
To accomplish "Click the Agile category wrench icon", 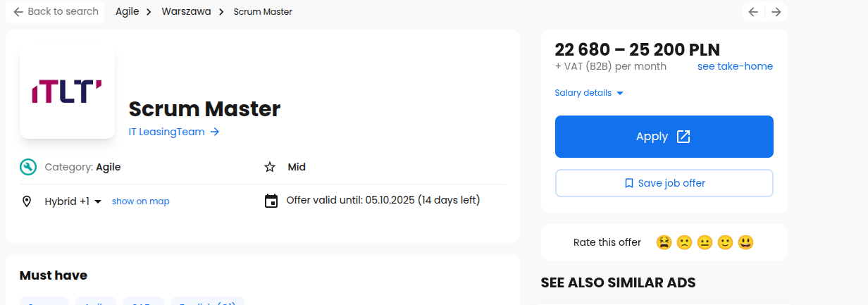I will (27, 167).
